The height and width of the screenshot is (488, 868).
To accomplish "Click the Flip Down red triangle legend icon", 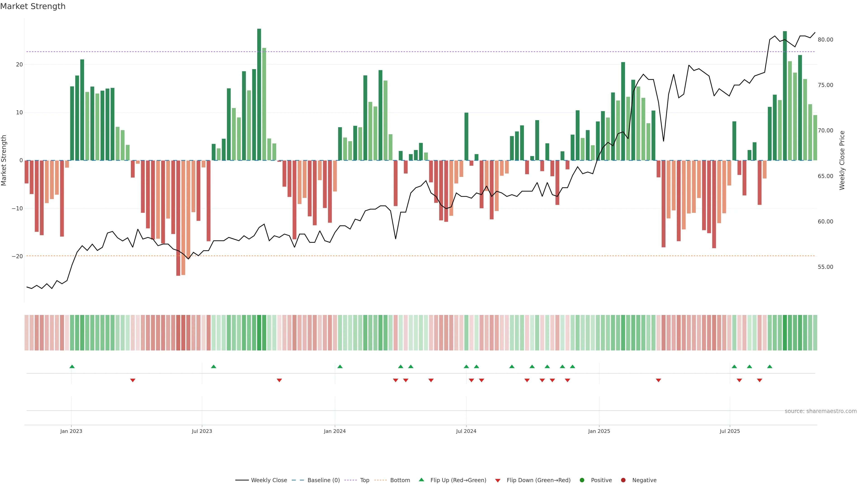I will (x=498, y=481).
